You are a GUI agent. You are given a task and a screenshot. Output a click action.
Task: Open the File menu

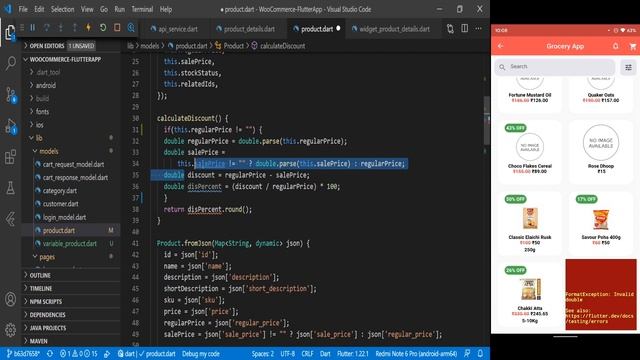23,9
